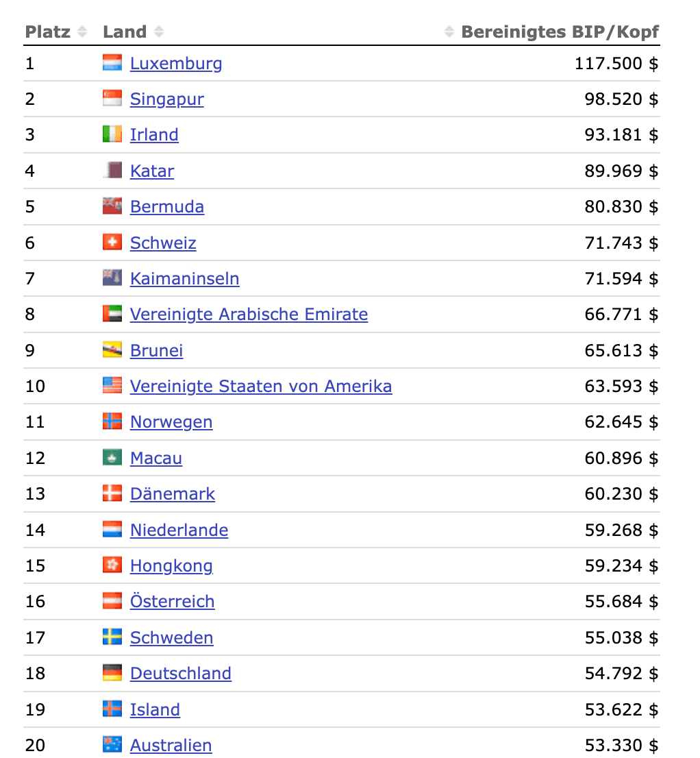
Task: Click the Ireland flag icon
Action: pyautogui.click(x=112, y=134)
